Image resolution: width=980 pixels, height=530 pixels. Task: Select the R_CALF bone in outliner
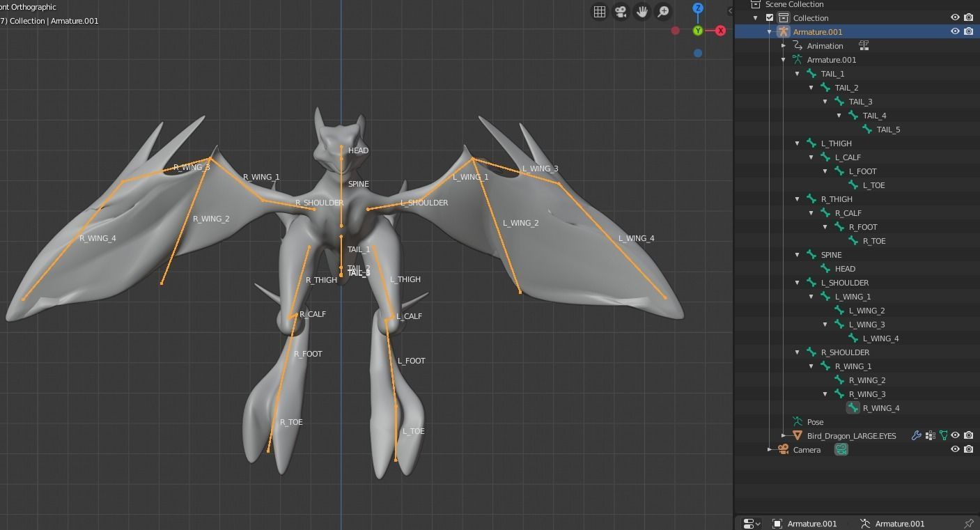(x=848, y=213)
